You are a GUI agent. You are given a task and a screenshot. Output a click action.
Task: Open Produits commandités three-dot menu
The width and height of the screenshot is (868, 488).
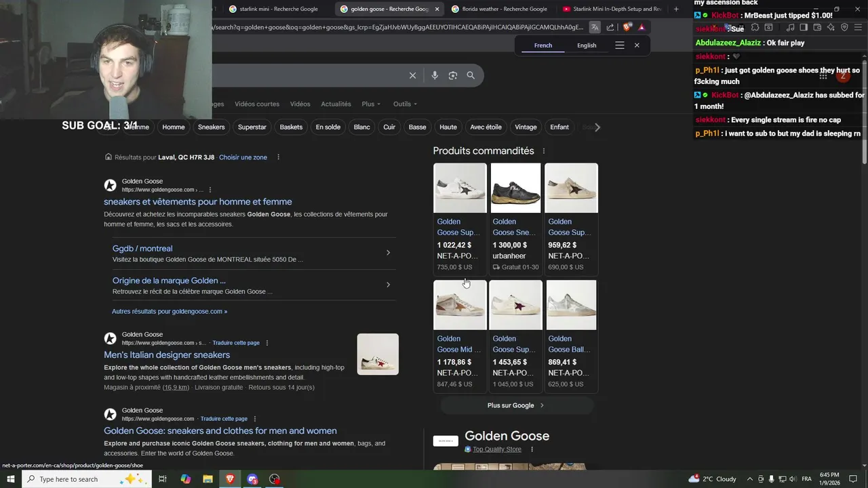point(543,151)
